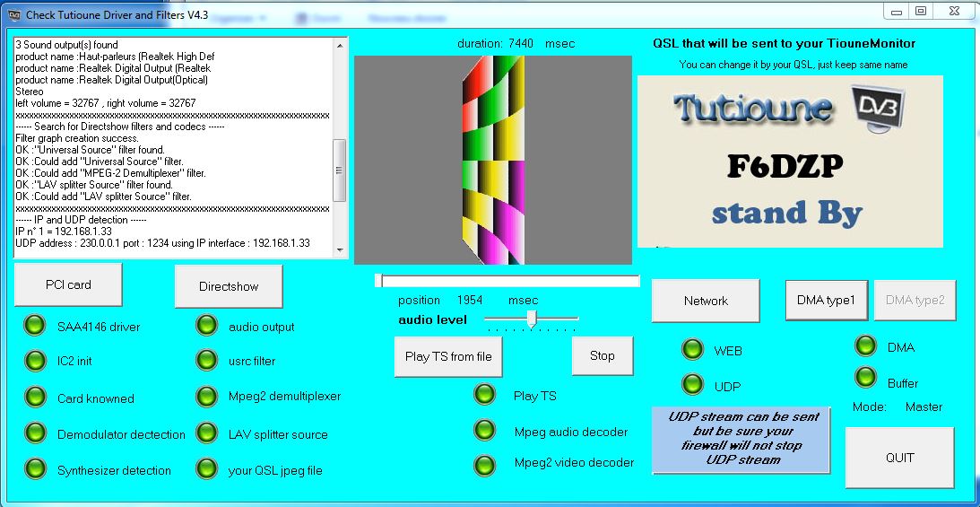This screenshot has width=980, height=507.
Task: Click the your QSL jpeg file LED
Action: coord(207,469)
